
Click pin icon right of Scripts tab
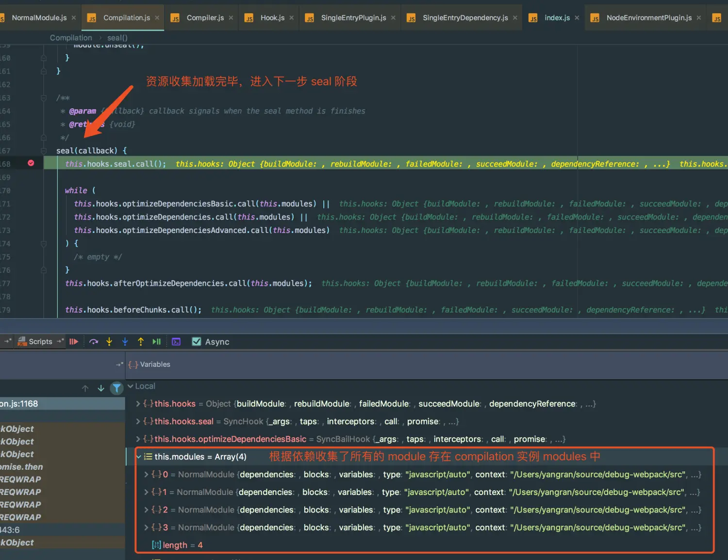[x=60, y=341]
